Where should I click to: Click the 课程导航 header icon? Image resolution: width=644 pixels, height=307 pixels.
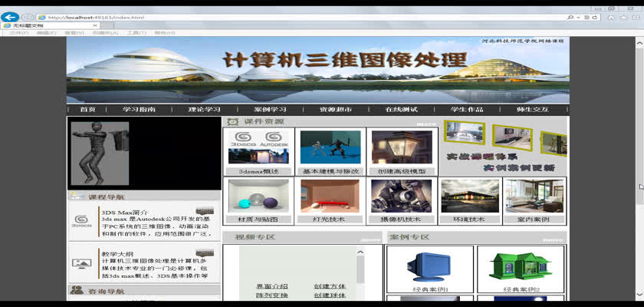click(x=78, y=196)
